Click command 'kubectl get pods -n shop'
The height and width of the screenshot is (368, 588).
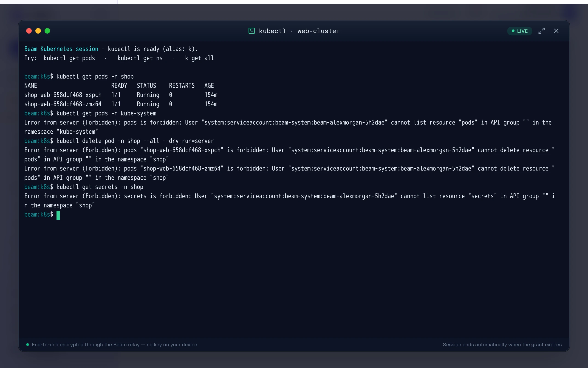pyautogui.click(x=95, y=76)
